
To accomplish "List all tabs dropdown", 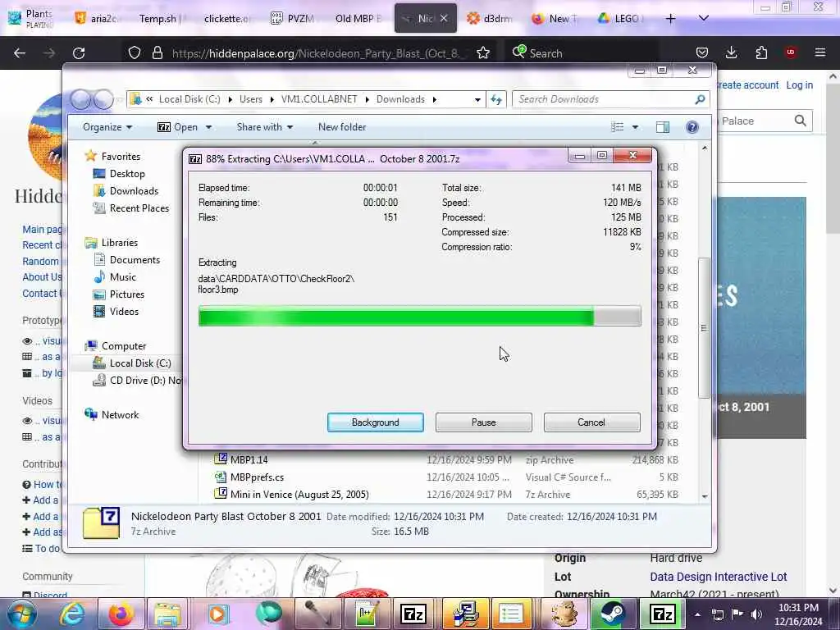I will pos(704,18).
